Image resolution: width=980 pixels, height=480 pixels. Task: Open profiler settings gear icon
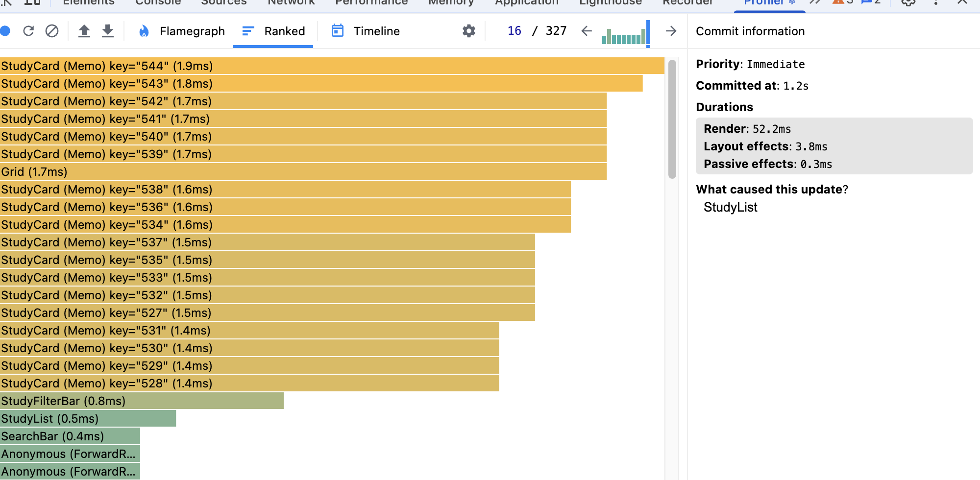[469, 31]
